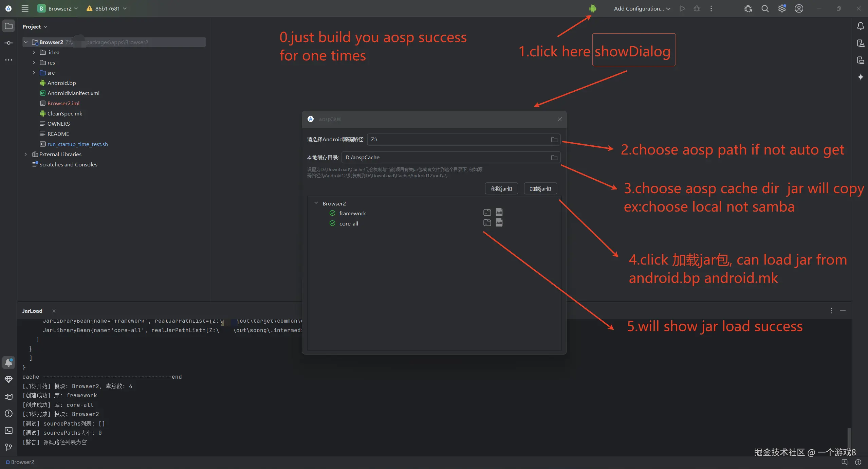This screenshot has width=868, height=469.
Task: Open the main hamburger menu
Action: pyautogui.click(x=25, y=8)
